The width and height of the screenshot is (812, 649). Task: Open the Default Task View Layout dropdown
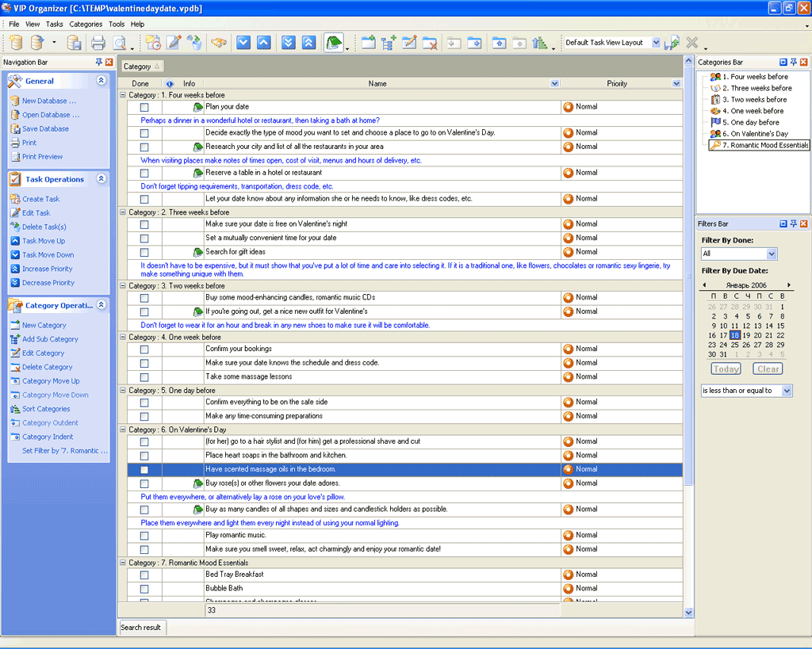[656, 43]
